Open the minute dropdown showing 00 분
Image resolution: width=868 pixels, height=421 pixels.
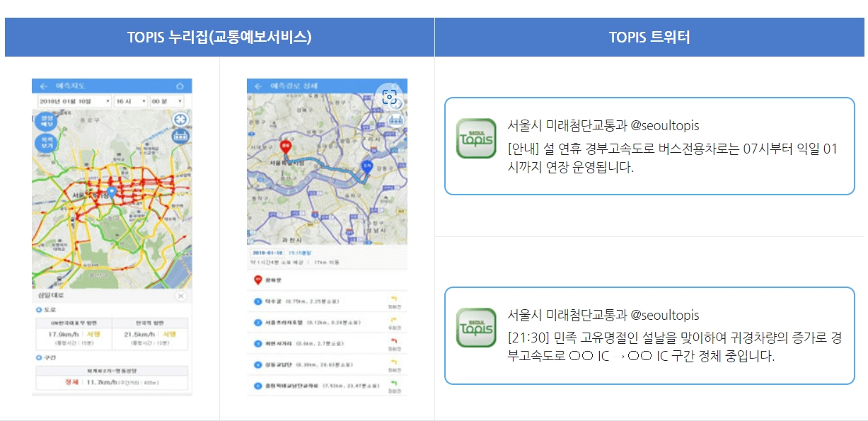[x=166, y=101]
